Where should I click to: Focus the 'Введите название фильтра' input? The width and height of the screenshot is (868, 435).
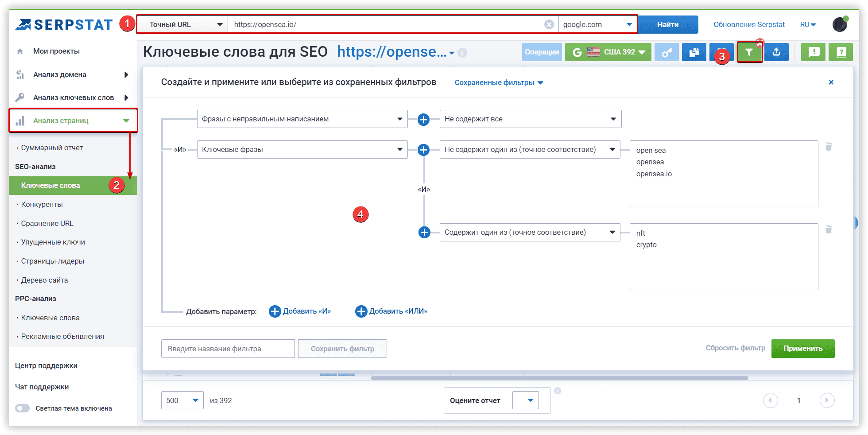(x=228, y=349)
